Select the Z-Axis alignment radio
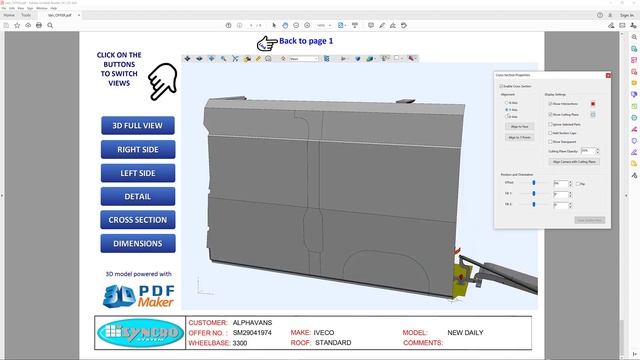 click(x=507, y=117)
